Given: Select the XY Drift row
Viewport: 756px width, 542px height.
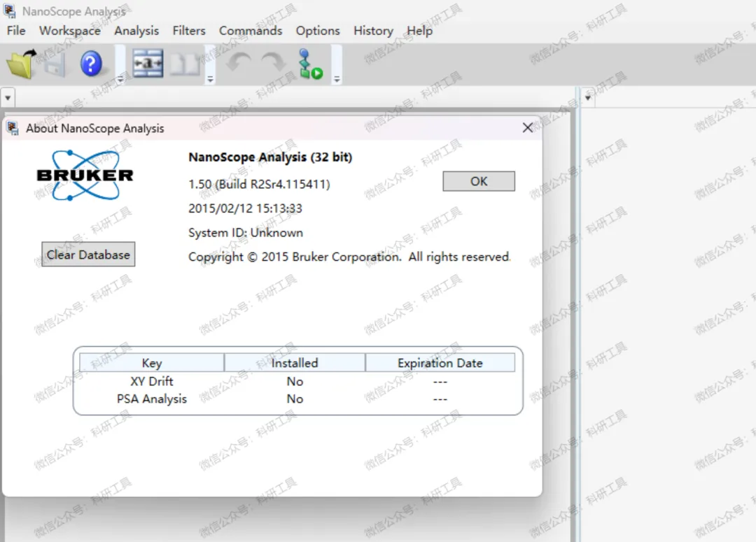Looking at the screenshot, I should [297, 382].
